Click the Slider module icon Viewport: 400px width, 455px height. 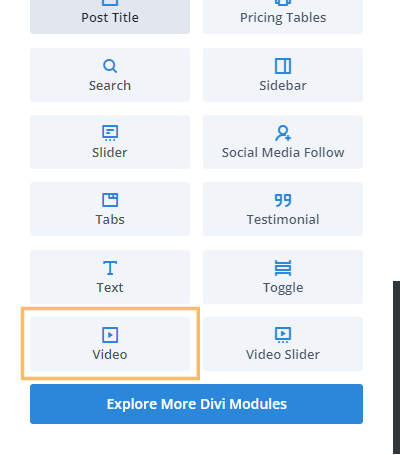tap(110, 133)
